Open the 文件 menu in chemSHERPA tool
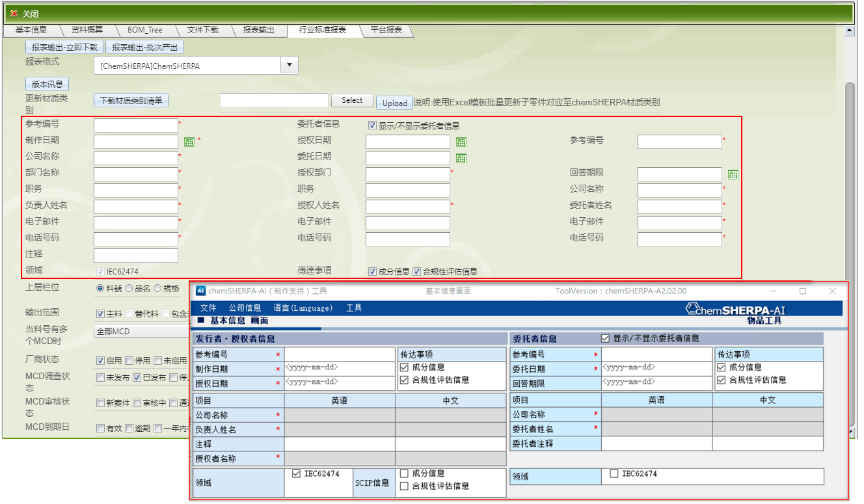The width and height of the screenshot is (864, 504). 208,308
